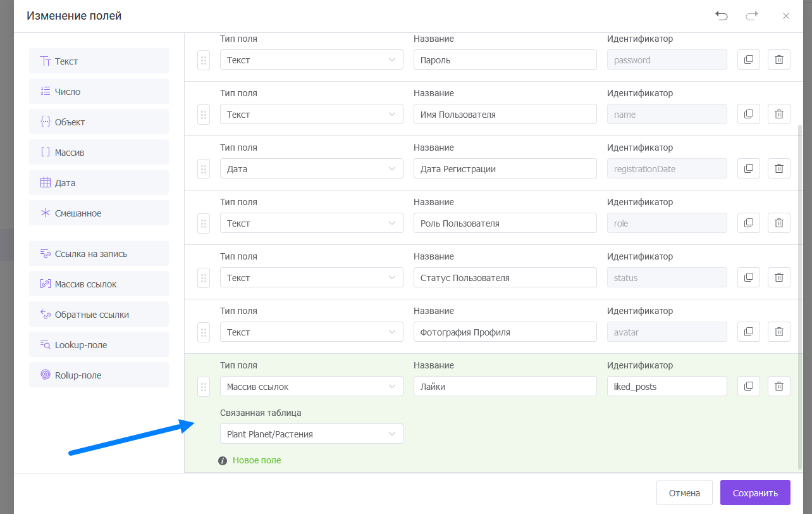
Task: Click the disabled password identifier field
Action: (x=667, y=60)
